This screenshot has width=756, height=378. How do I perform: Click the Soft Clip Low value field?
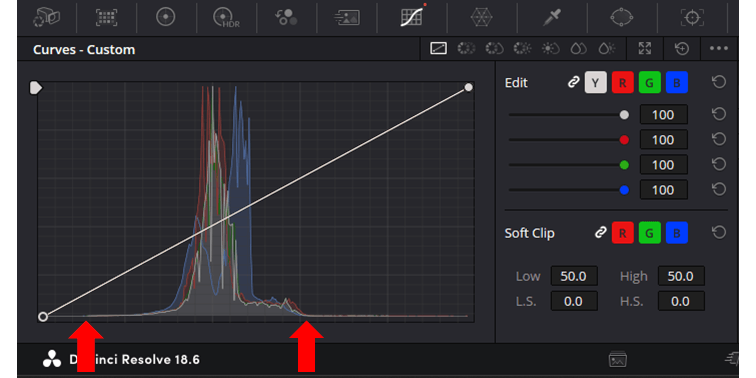574,276
